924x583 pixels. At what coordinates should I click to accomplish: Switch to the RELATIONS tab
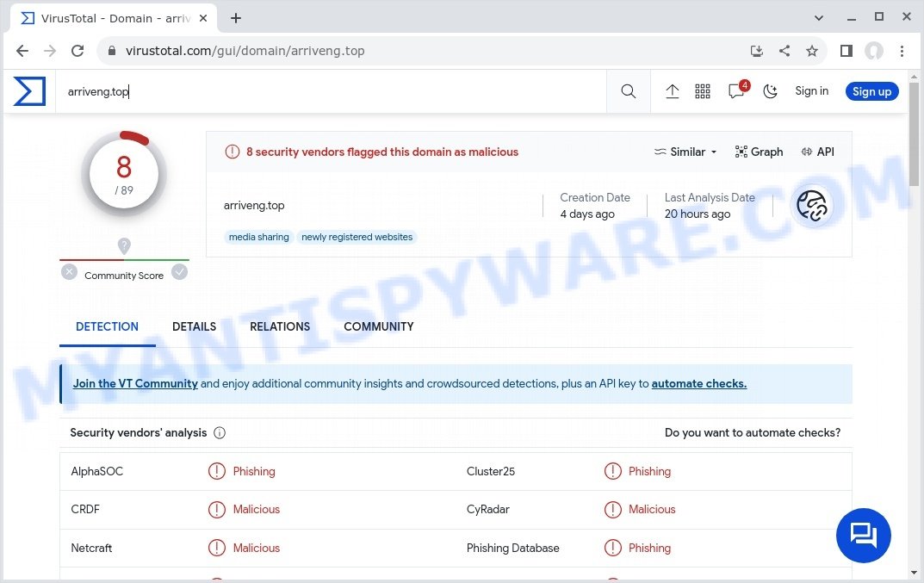[x=280, y=326]
